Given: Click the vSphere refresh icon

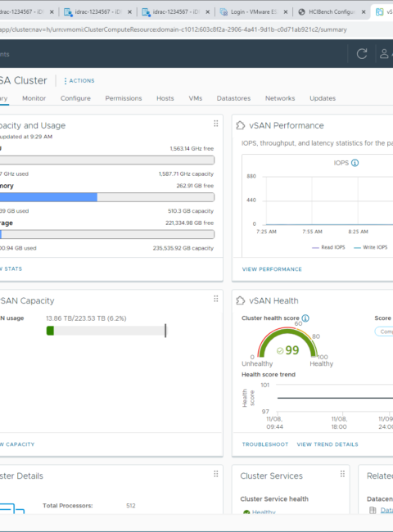Looking at the screenshot, I should 362,53.
